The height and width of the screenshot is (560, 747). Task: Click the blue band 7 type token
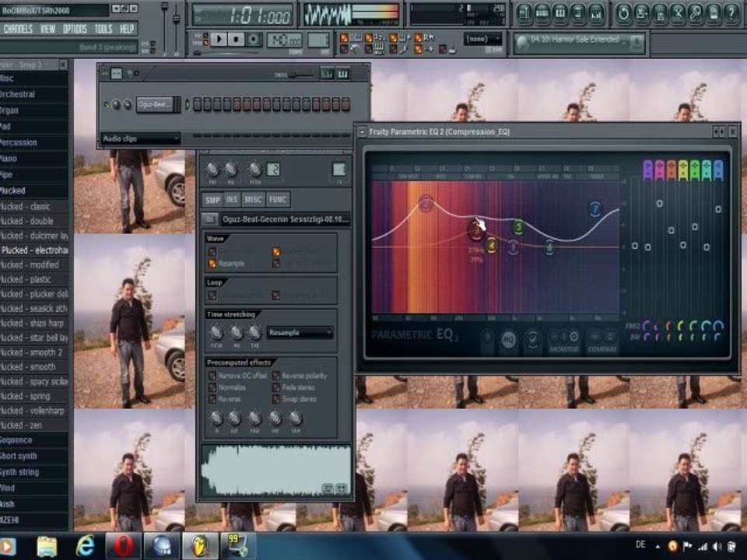tap(718, 170)
